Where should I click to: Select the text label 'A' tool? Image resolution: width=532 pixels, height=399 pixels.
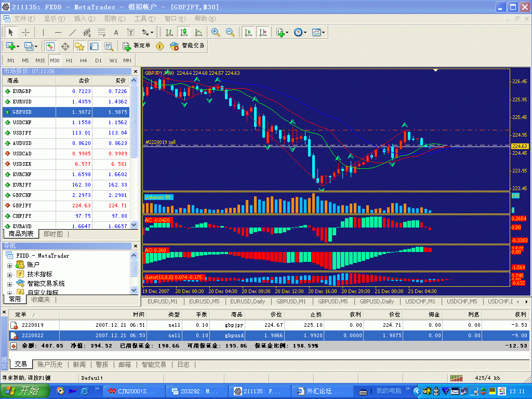click(116, 32)
